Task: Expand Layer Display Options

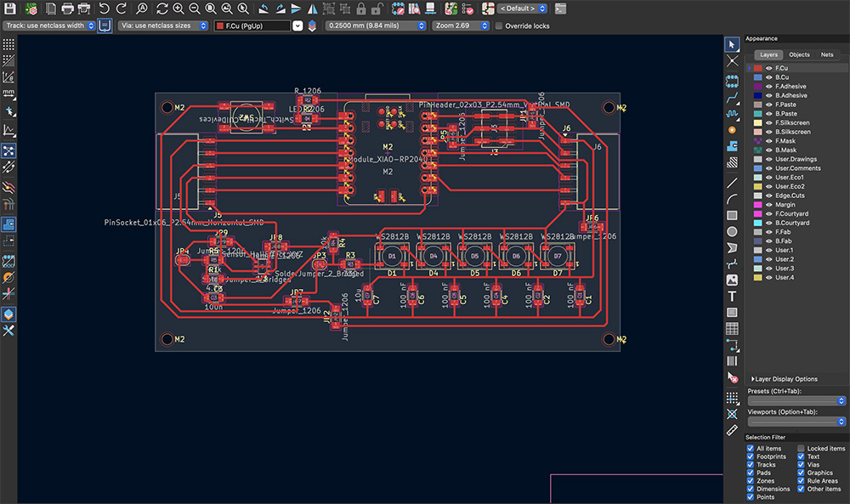Action: click(784, 379)
